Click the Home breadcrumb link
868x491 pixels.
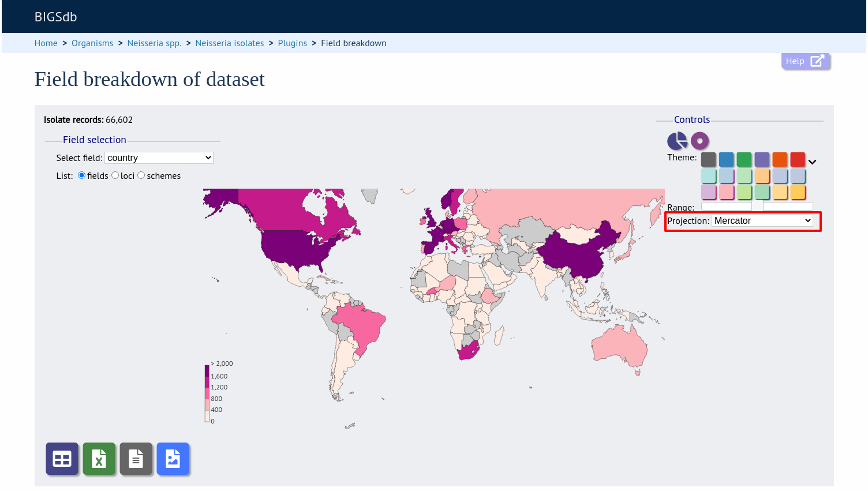pyautogui.click(x=46, y=43)
